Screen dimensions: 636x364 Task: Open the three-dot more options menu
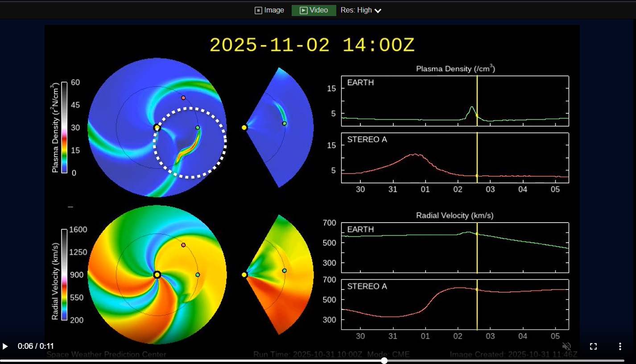[620, 346]
